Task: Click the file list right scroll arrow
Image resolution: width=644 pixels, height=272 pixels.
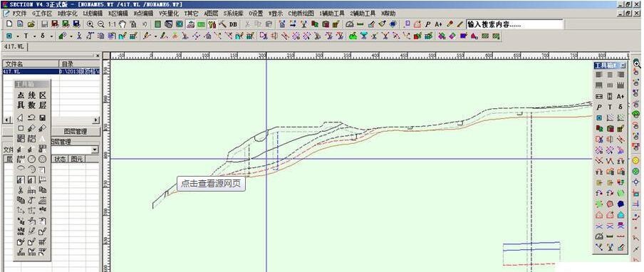Action: tap(96, 120)
